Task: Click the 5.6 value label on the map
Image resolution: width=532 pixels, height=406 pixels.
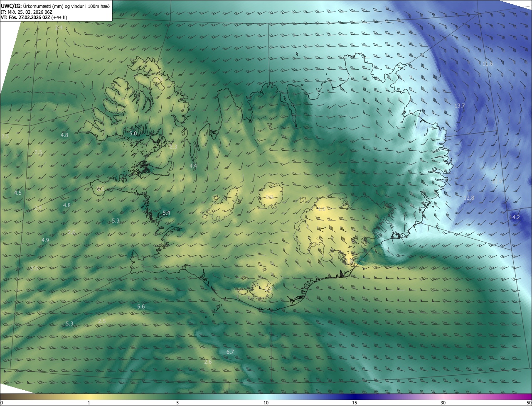Action: (141, 307)
